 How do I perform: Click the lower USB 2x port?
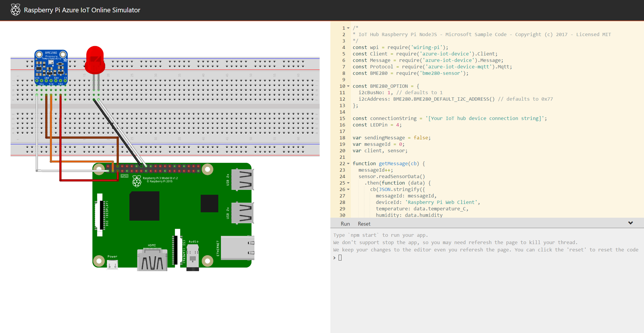242,213
